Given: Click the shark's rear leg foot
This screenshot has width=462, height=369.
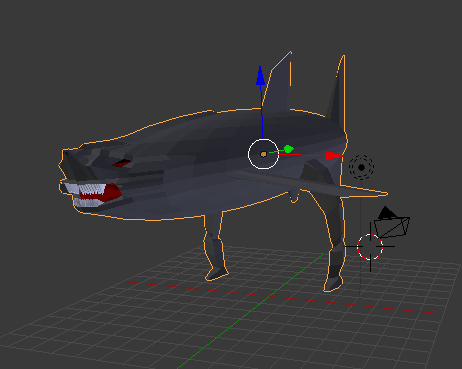Looking at the screenshot, I should pyautogui.click(x=333, y=283).
